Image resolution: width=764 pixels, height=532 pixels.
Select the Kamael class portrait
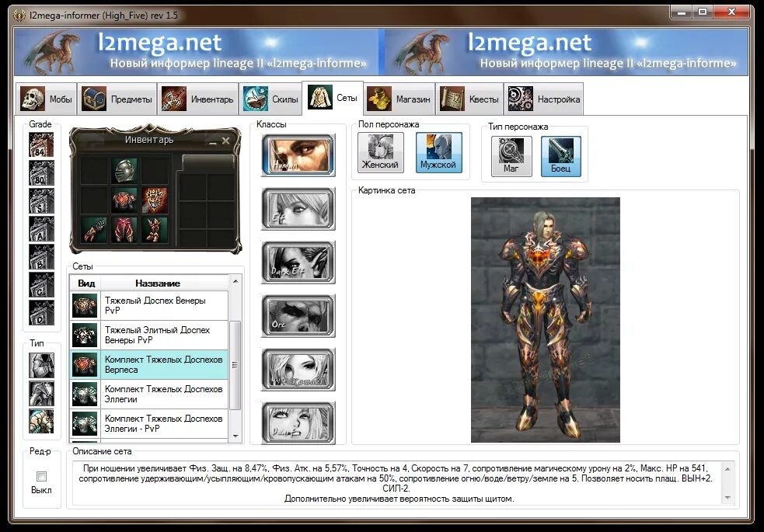298,370
